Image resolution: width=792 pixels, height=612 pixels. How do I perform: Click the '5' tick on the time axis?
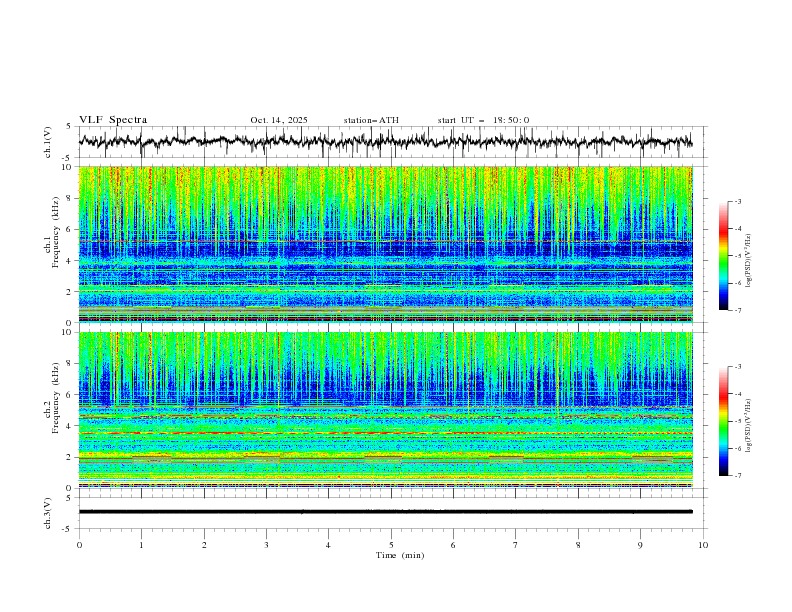pyautogui.click(x=391, y=545)
